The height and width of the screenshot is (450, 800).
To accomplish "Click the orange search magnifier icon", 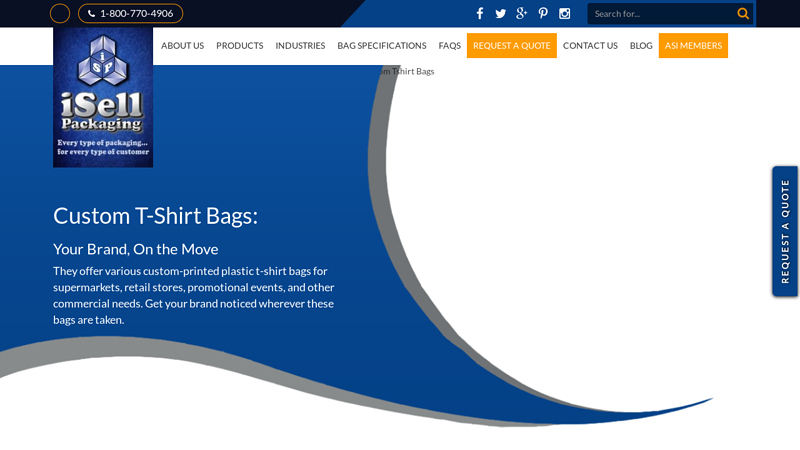I will [743, 13].
